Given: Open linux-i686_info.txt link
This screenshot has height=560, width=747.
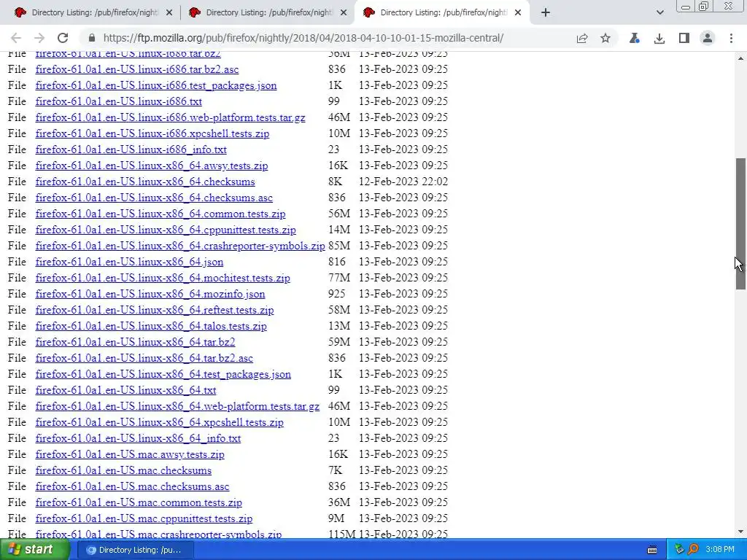Looking at the screenshot, I should (x=131, y=149).
